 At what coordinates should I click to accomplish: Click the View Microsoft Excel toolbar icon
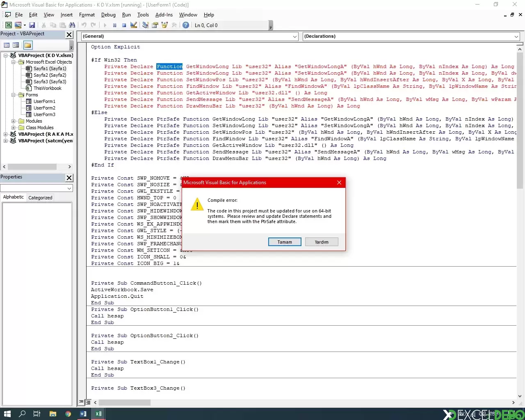click(x=8, y=25)
